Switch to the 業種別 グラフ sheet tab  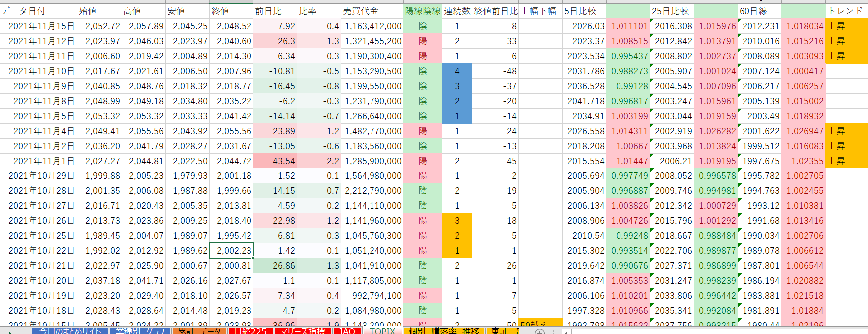click(140, 331)
